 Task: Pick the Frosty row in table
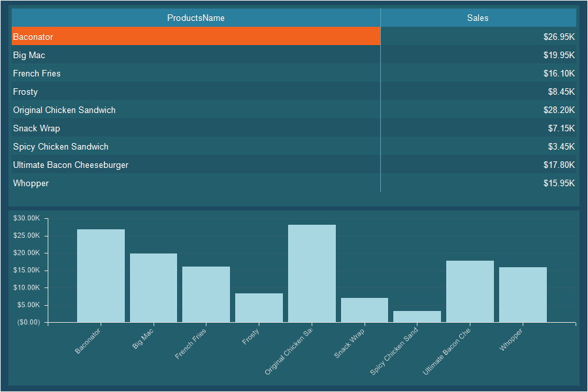pyautogui.click(x=196, y=92)
